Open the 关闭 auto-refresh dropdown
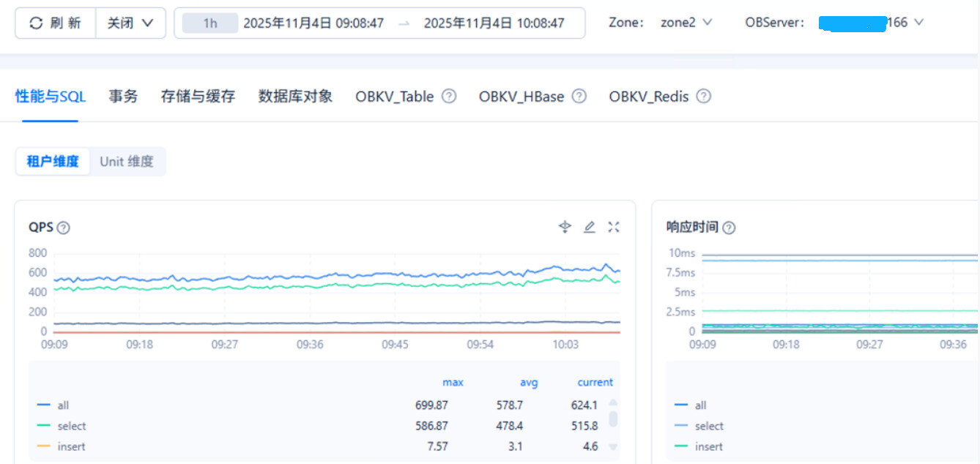Viewport: 980px width, 464px height. [130, 23]
